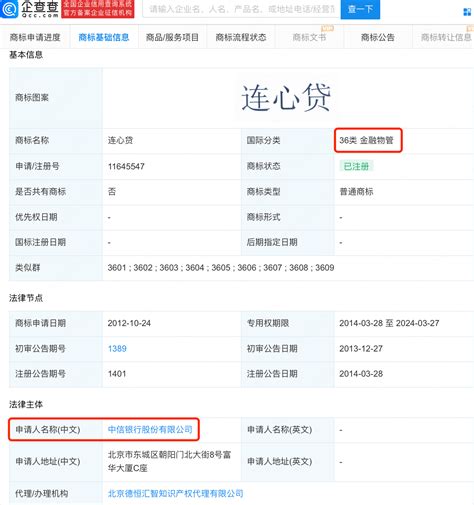Click the 普通商标 trademark type value
The height and width of the screenshot is (505, 474).
356,192
